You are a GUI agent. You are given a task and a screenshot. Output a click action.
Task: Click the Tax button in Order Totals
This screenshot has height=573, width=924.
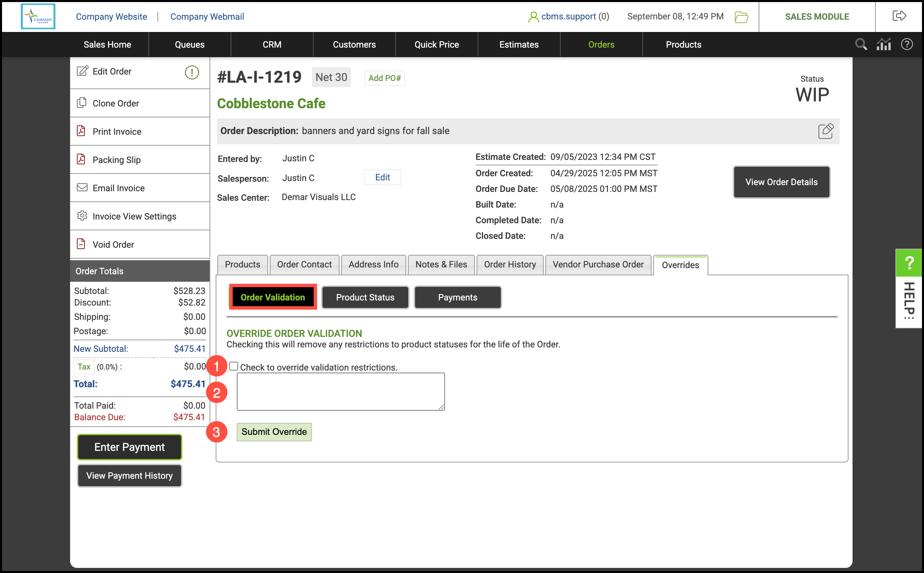[x=84, y=366]
